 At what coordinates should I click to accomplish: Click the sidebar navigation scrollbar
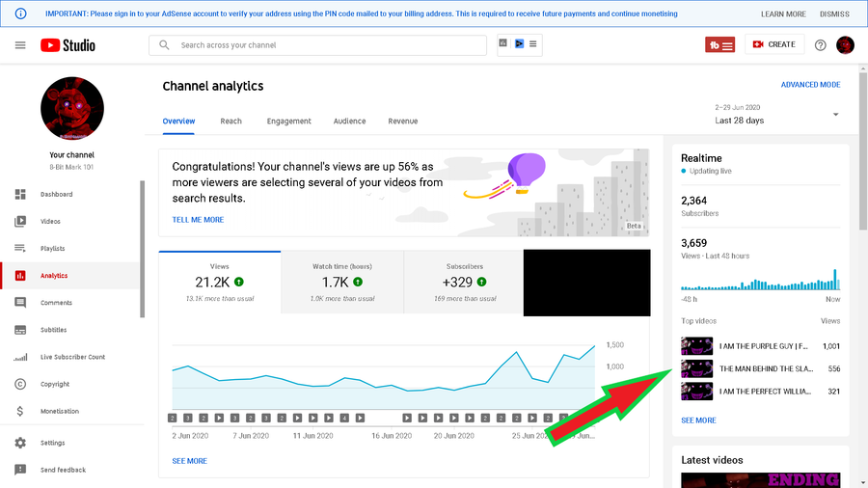coord(143,249)
